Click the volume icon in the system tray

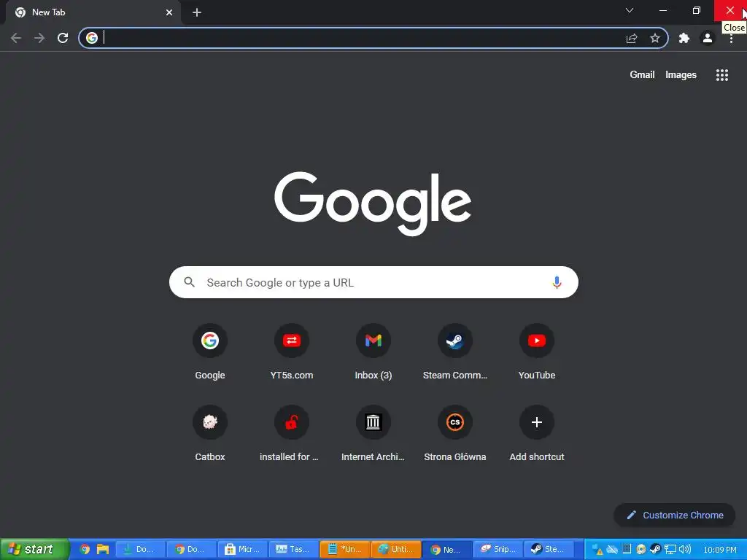click(685, 549)
